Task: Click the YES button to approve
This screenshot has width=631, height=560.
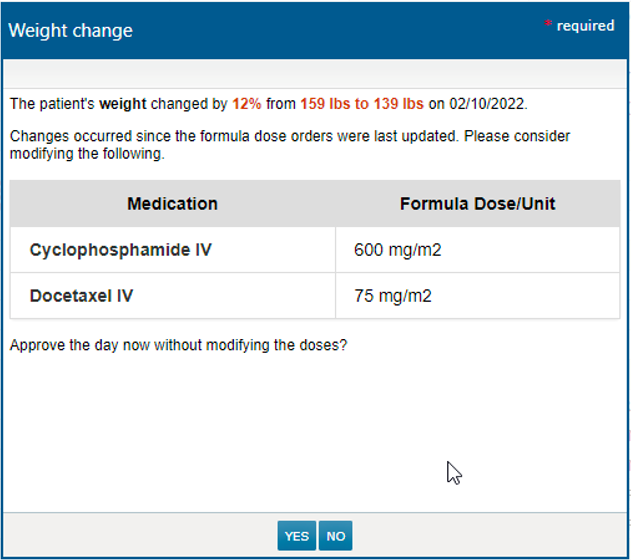Action: point(296,536)
